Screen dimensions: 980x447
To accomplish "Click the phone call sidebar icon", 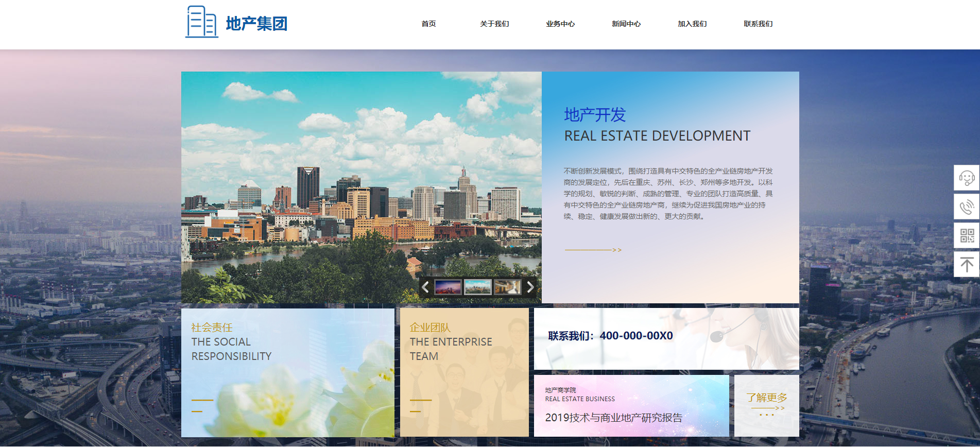I will [x=966, y=207].
